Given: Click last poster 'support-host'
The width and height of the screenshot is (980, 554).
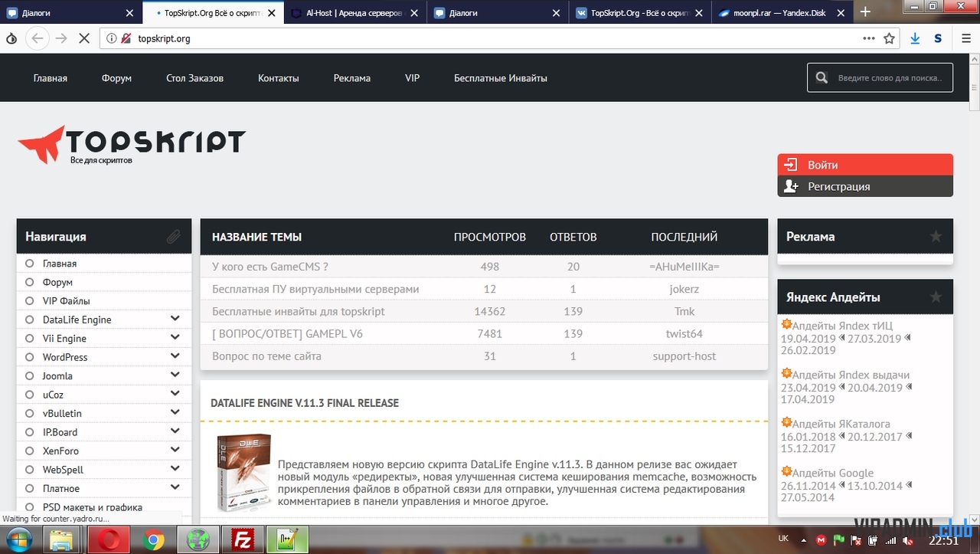Looking at the screenshot, I should point(684,356).
